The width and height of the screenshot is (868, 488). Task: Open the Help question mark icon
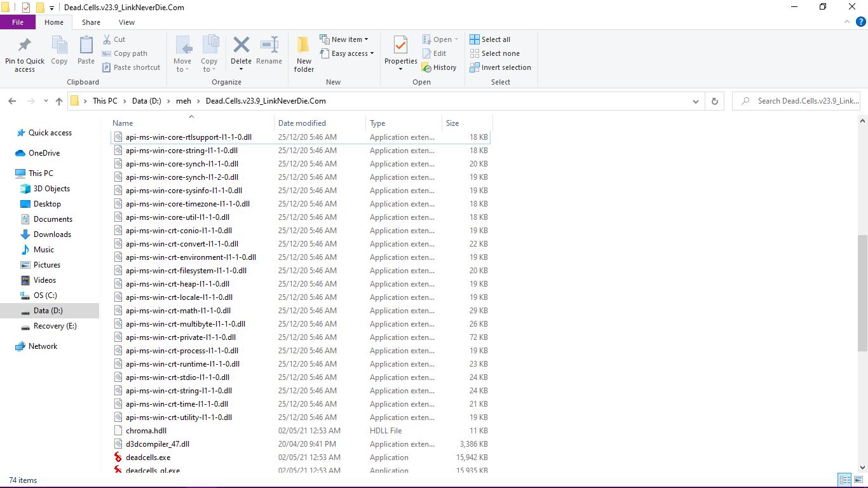click(861, 22)
